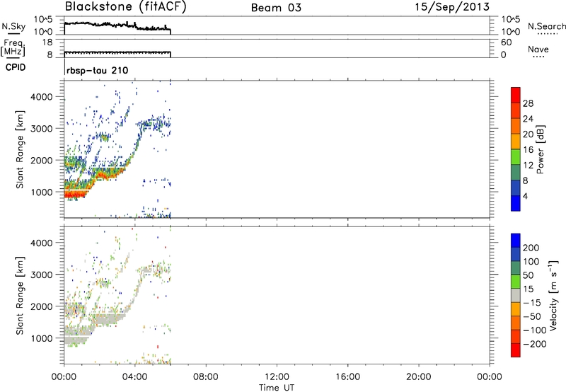Click the 'Slant Range [km]' label of velocity panel
This screenshot has width=566, height=392.
point(20,295)
